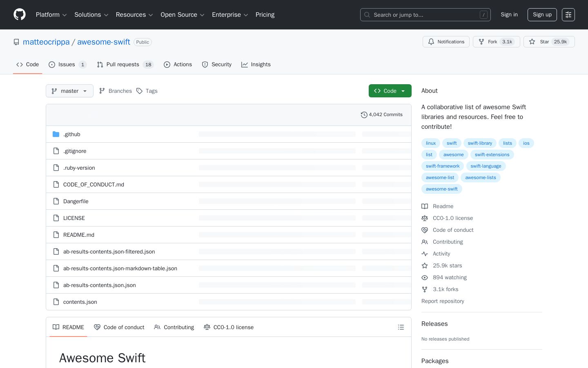Switch to the Insights tab

256,65
